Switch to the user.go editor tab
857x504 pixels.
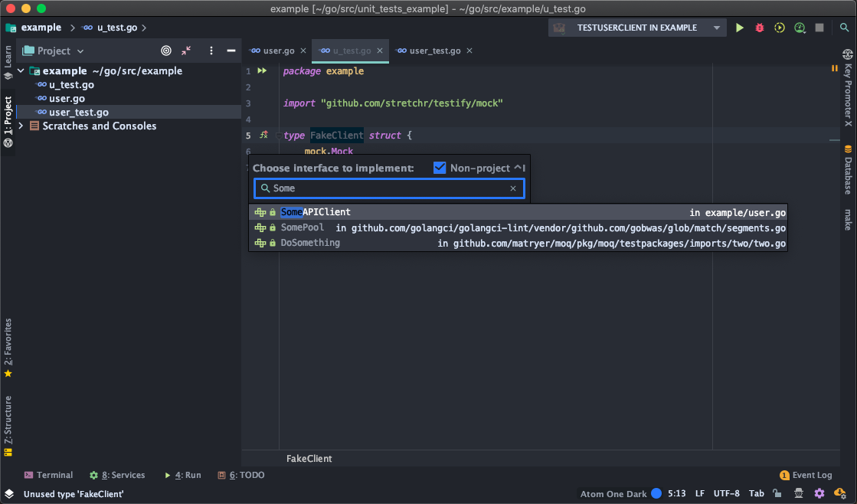[x=278, y=51]
